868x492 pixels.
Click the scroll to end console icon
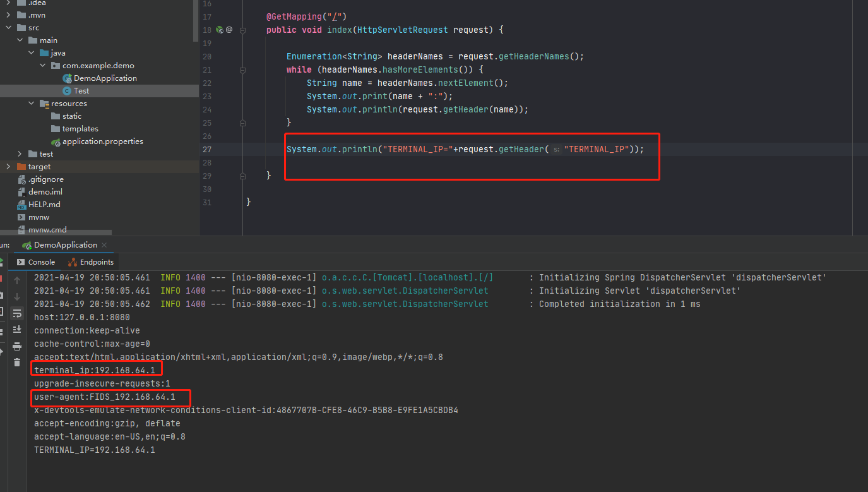pyautogui.click(x=17, y=330)
